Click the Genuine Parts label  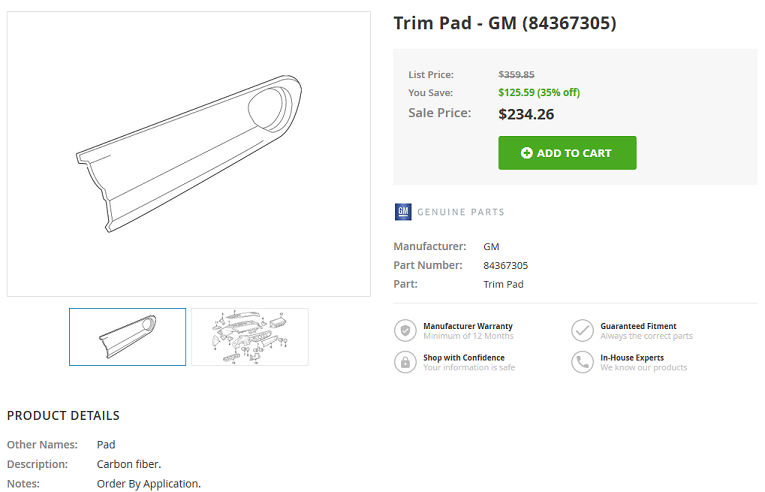click(461, 212)
